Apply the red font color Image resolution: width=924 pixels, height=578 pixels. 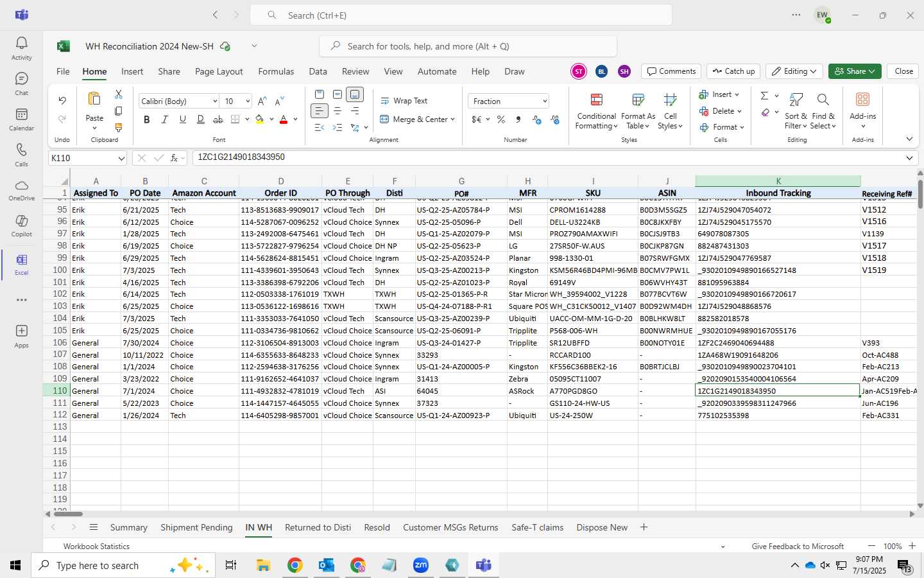284,119
